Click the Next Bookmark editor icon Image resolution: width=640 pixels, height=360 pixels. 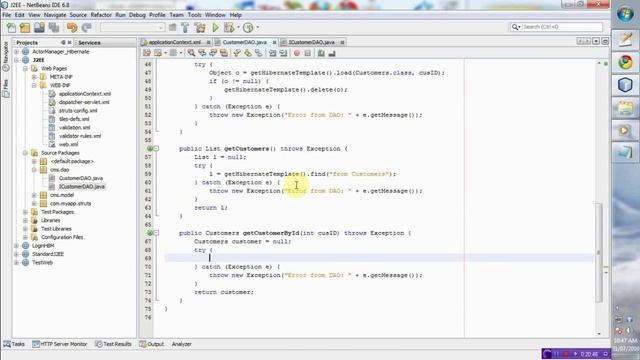click(248, 53)
